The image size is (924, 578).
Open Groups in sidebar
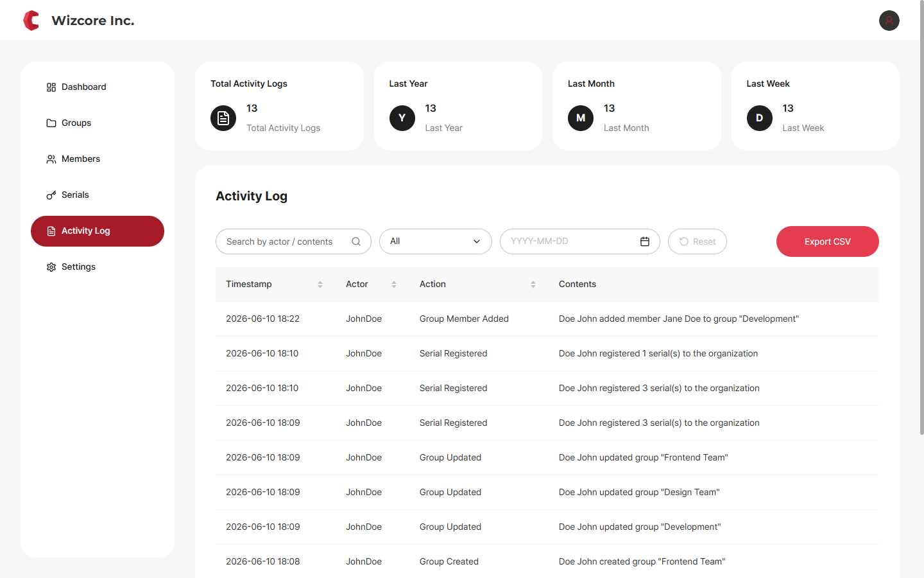tap(98, 123)
